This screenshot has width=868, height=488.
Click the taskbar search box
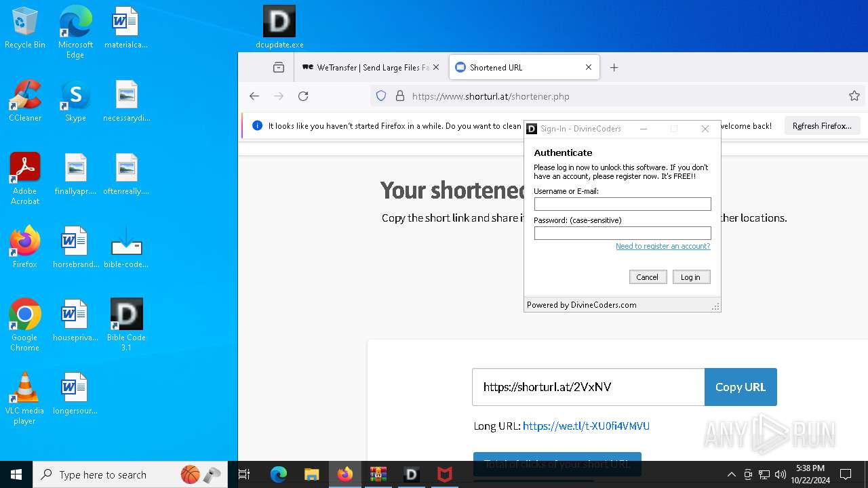[131, 474]
